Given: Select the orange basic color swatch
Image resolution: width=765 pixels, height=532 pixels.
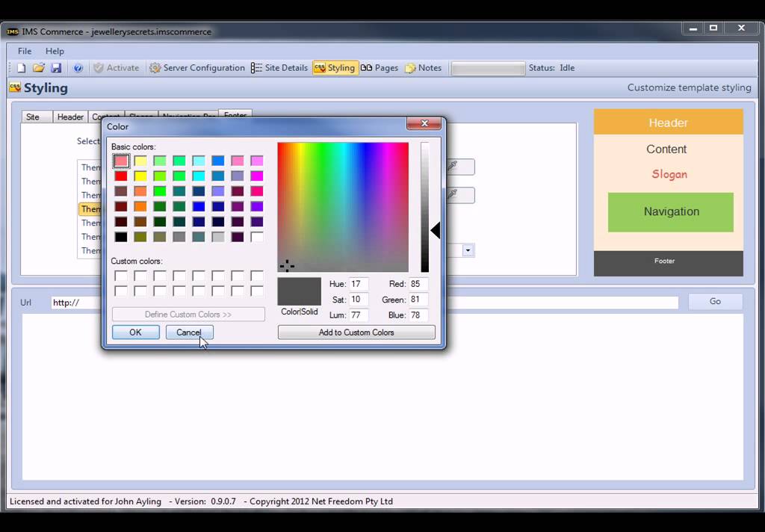Looking at the screenshot, I should tap(140, 206).
